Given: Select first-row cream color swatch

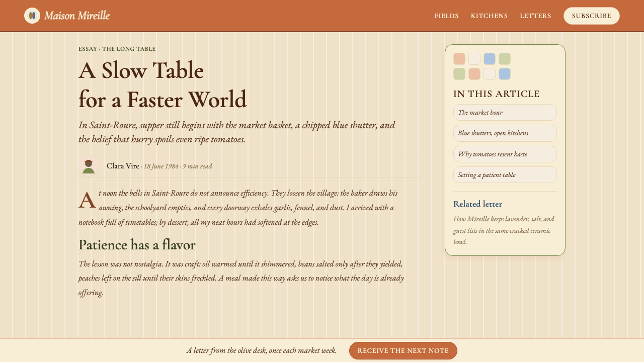Looking at the screenshot, I should coord(474,59).
